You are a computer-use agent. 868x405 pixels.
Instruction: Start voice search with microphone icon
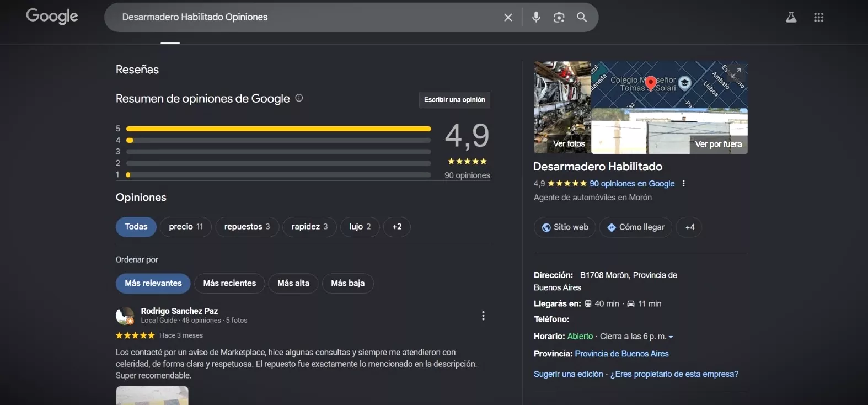536,18
